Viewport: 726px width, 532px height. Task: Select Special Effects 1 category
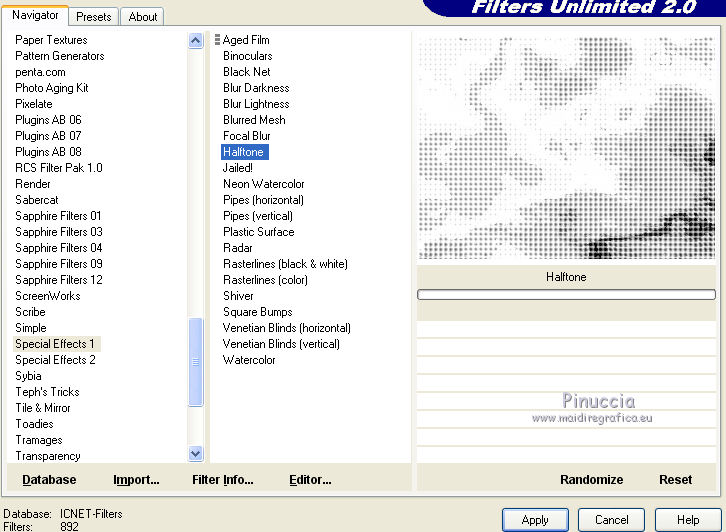[x=55, y=344]
